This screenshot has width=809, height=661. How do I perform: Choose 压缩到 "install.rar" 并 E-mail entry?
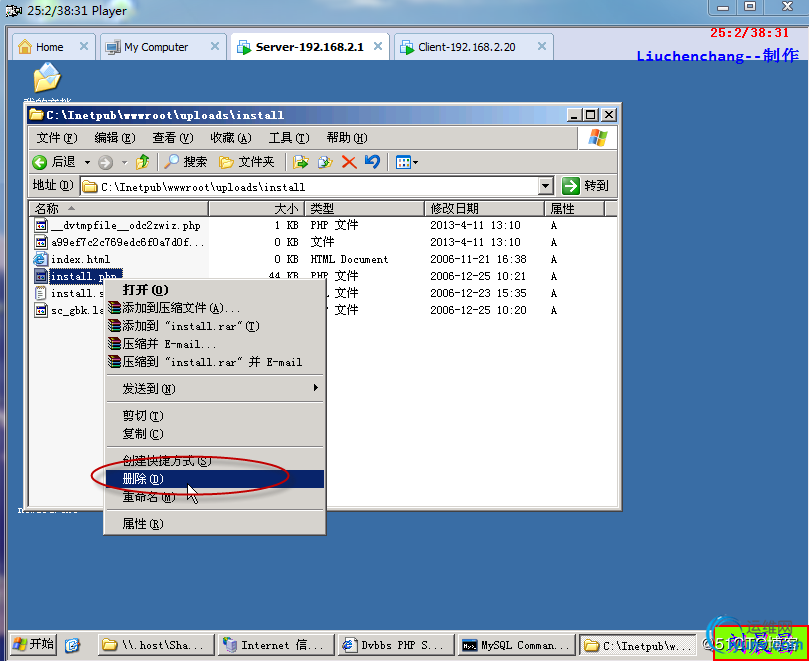tap(215, 362)
